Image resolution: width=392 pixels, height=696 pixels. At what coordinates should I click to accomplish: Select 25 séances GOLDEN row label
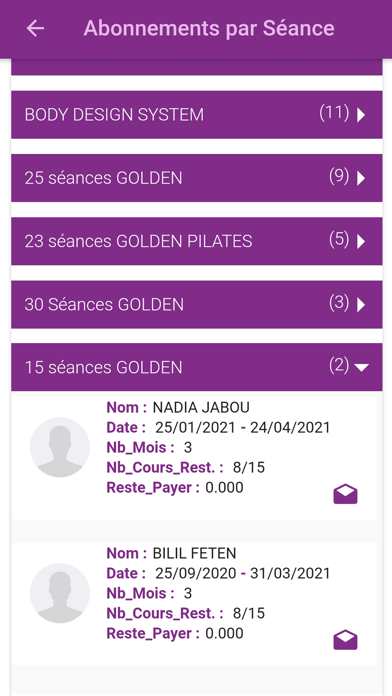click(103, 178)
